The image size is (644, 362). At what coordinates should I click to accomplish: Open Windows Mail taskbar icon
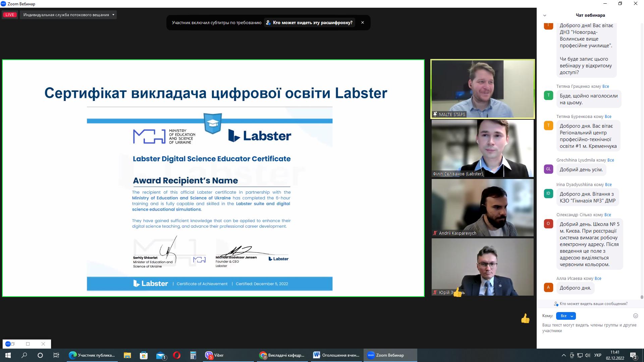click(x=161, y=355)
